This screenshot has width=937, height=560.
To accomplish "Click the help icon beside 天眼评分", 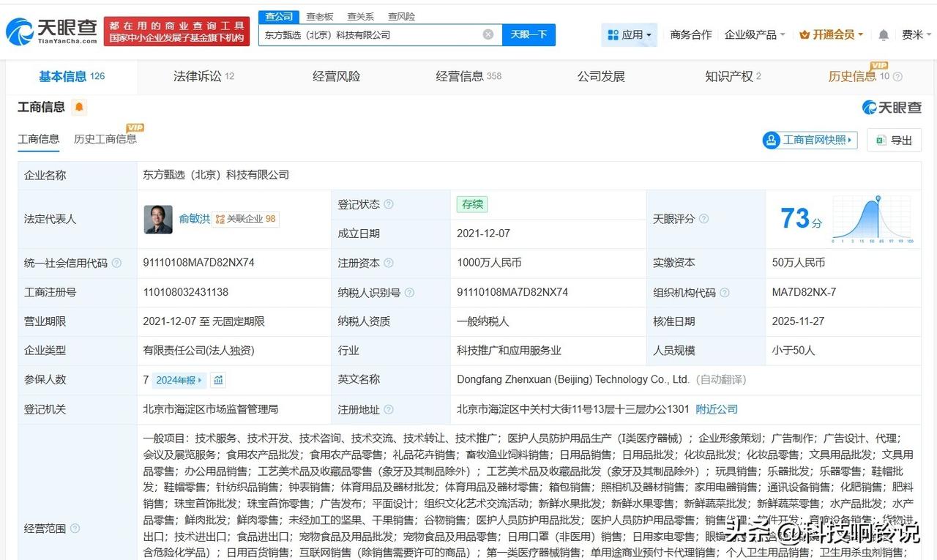I will click(703, 219).
